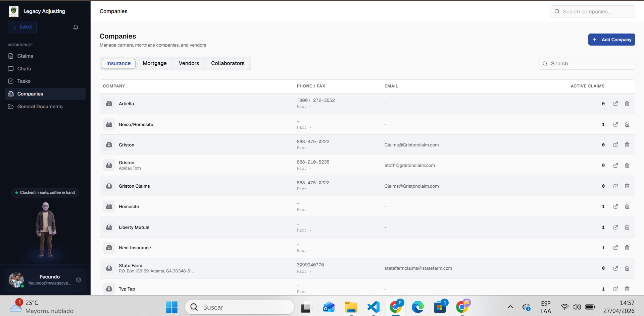Open the Griston Claims external link icon
This screenshot has height=316, width=644.
click(x=615, y=186)
